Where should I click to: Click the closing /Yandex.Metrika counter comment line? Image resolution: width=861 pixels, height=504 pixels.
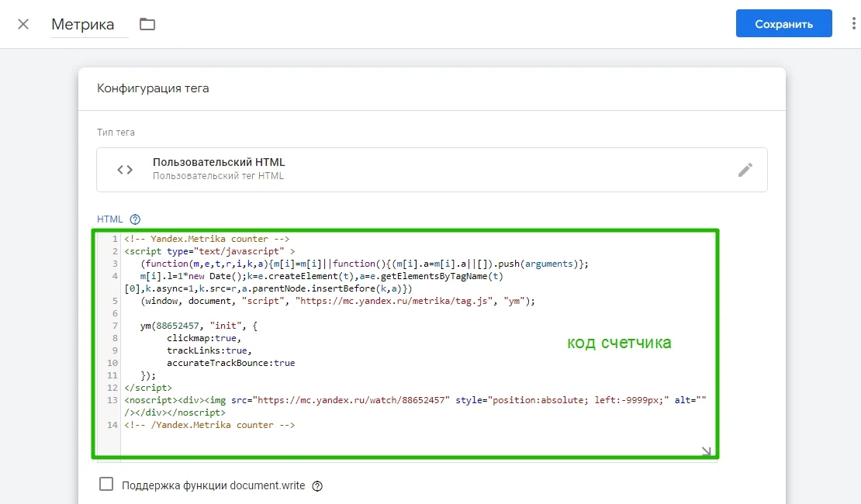[209, 425]
